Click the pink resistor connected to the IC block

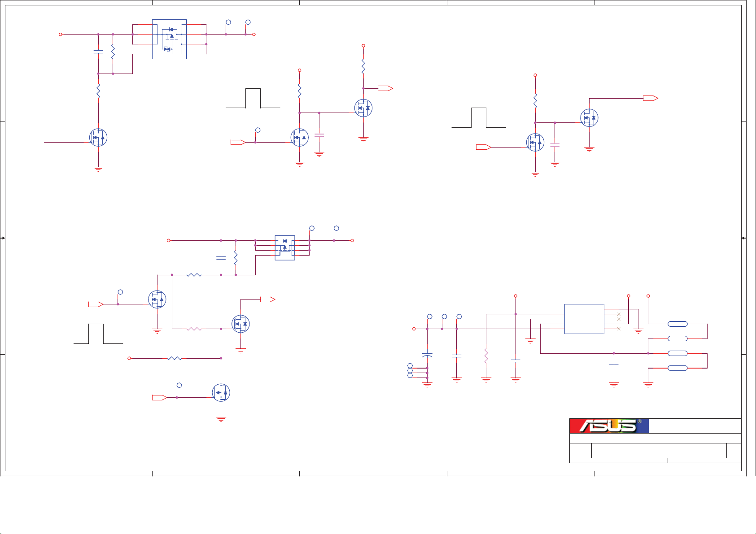point(486,356)
